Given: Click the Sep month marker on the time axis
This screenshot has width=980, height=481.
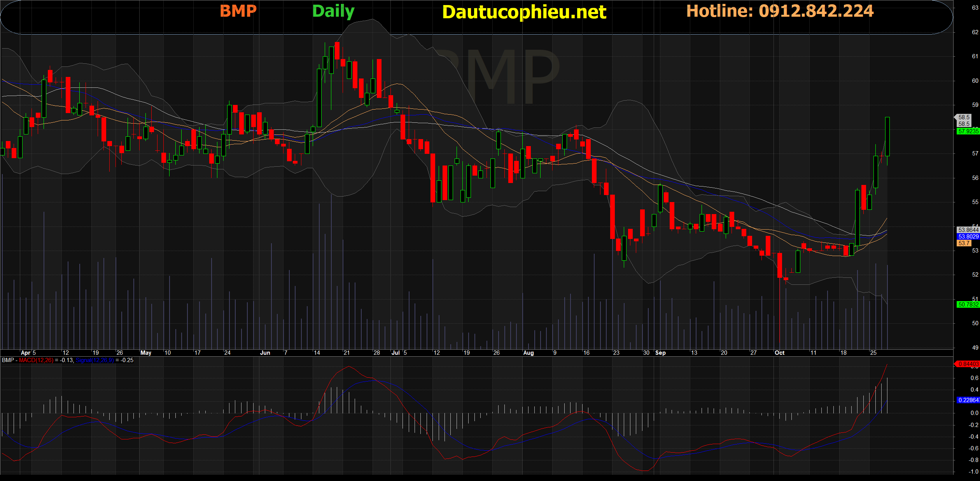Looking at the screenshot, I should 660,353.
